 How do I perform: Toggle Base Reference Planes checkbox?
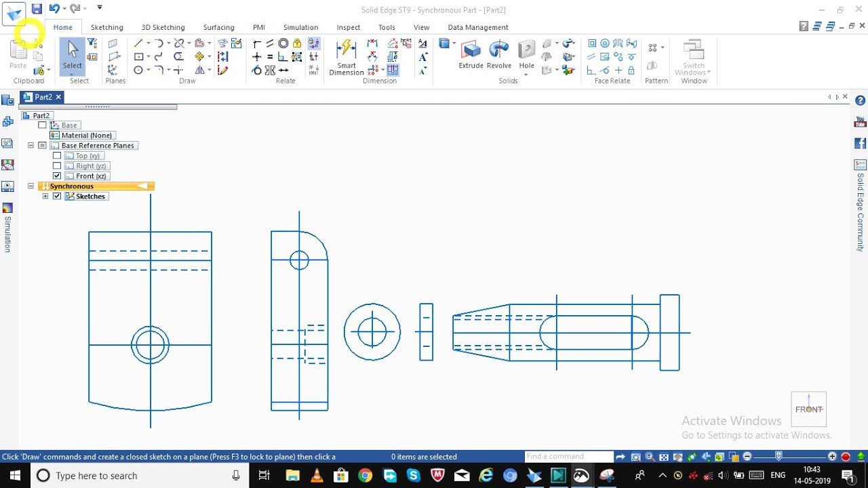[42, 146]
